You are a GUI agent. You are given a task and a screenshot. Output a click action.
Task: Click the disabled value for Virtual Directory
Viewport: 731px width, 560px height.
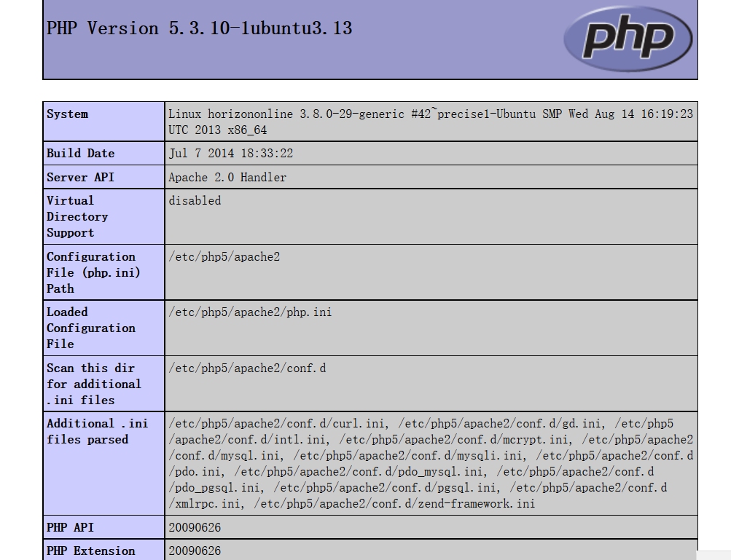tap(195, 201)
